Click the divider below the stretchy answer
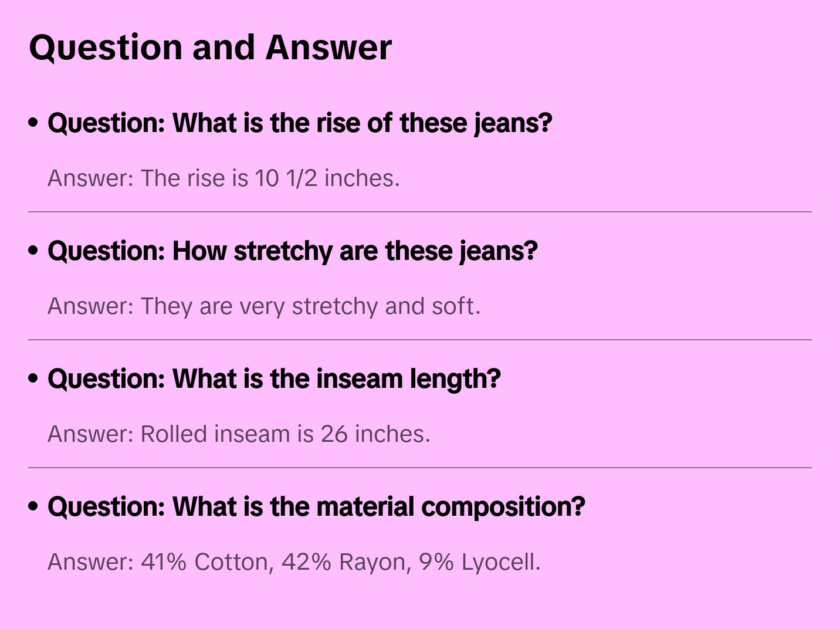Image resolution: width=840 pixels, height=629 pixels. coord(420,340)
